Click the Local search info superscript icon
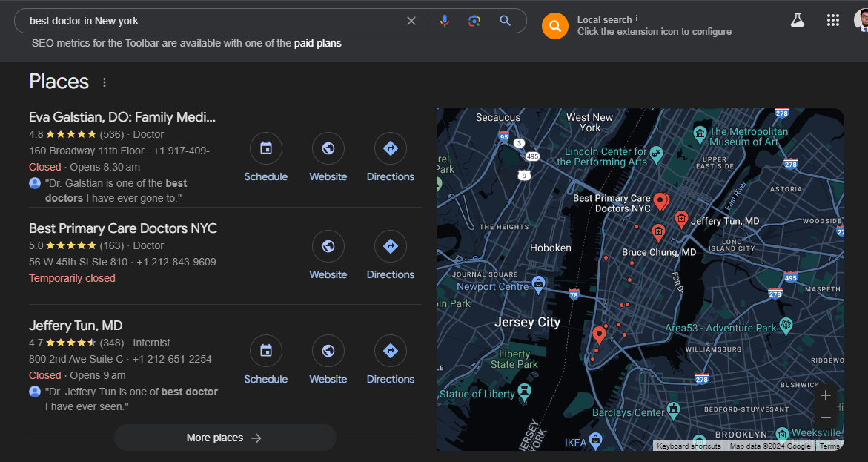 click(637, 18)
